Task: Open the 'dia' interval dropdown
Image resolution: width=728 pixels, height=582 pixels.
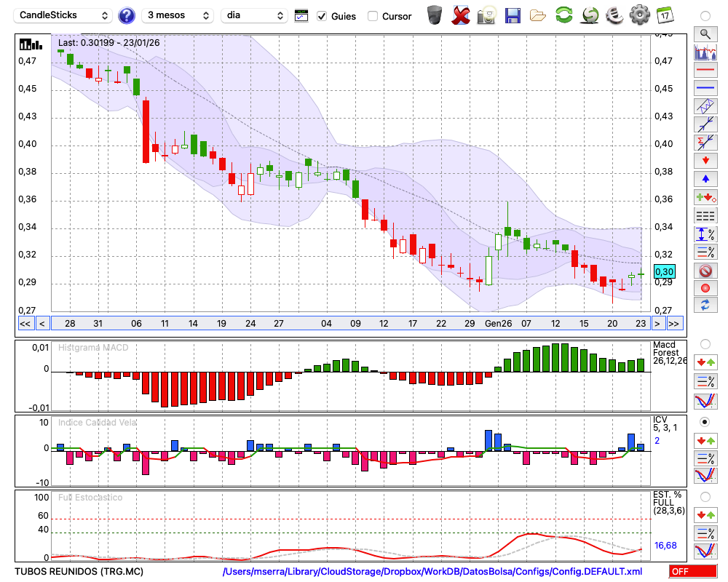Action: (254, 16)
